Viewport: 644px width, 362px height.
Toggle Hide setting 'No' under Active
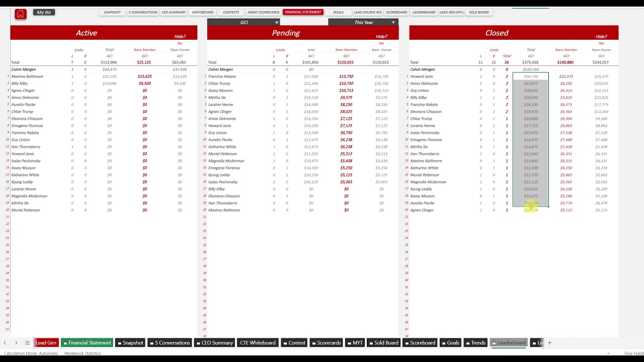pos(180,43)
